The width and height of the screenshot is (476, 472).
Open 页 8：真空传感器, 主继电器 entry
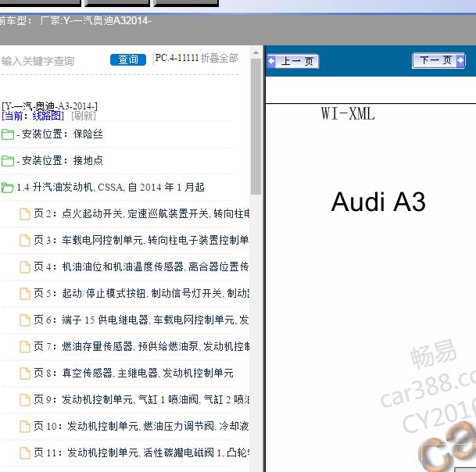point(134,373)
